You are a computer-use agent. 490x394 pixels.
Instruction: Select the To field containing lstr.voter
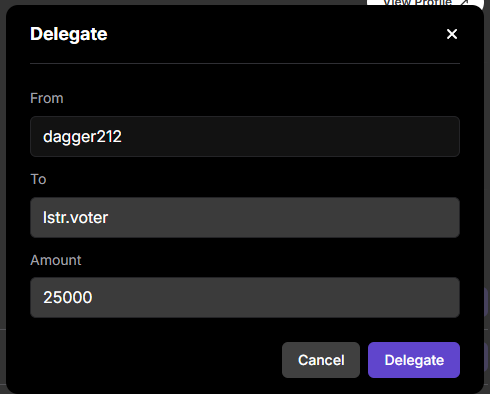point(245,217)
